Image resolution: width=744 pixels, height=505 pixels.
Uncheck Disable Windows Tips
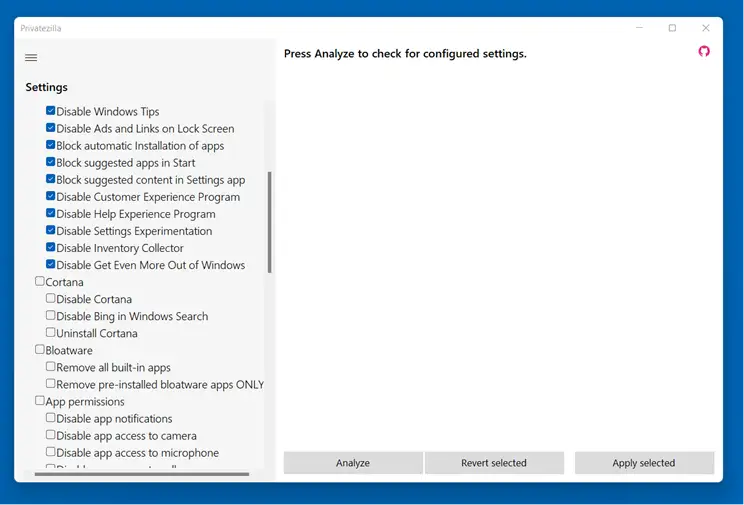[x=51, y=111]
